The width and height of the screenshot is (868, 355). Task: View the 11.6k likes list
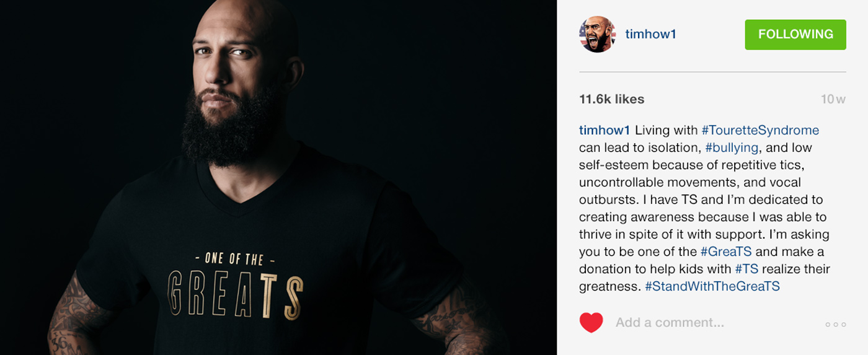click(611, 99)
